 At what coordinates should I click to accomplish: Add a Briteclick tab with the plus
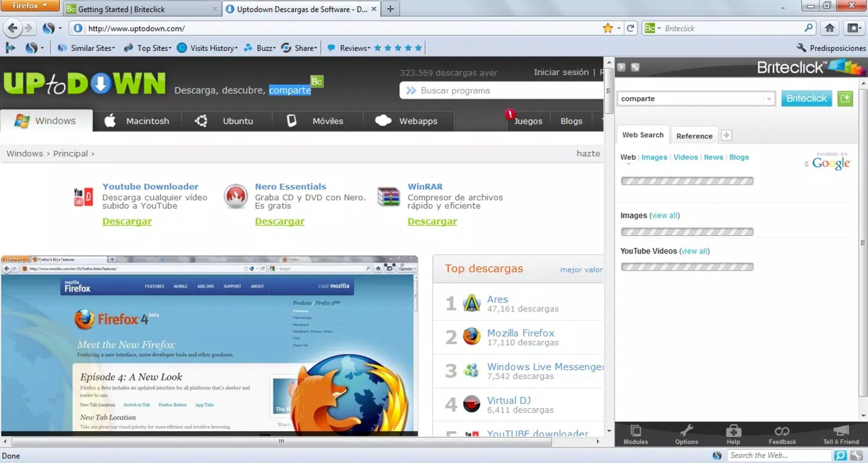coord(727,135)
